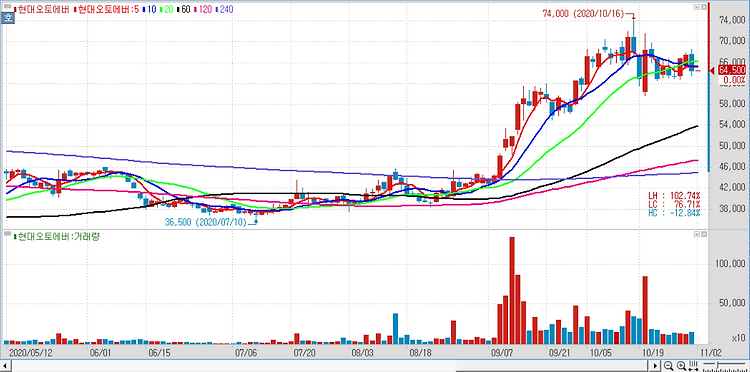Click the 07/06 date axis label
The image size is (750, 372).
coord(247,353)
